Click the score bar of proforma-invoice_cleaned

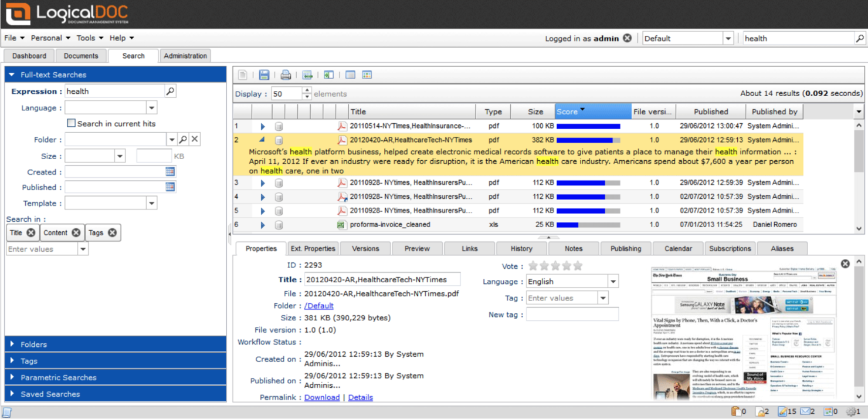coord(588,225)
